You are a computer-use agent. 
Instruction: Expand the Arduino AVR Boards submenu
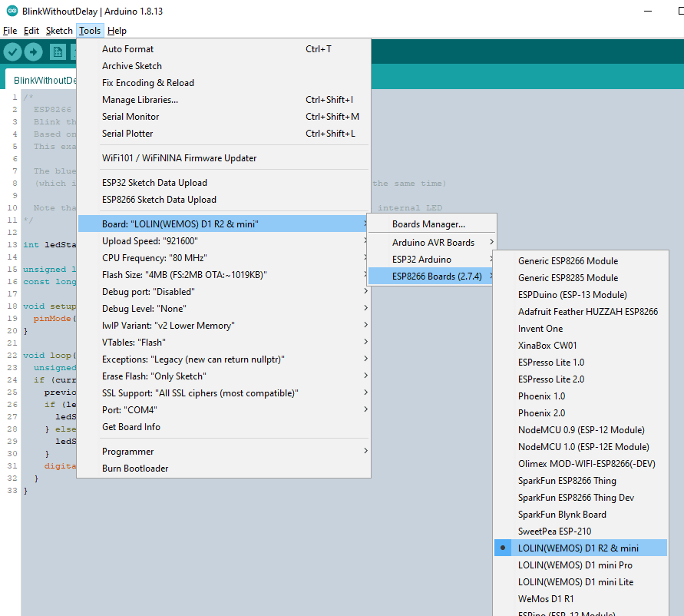(x=433, y=242)
